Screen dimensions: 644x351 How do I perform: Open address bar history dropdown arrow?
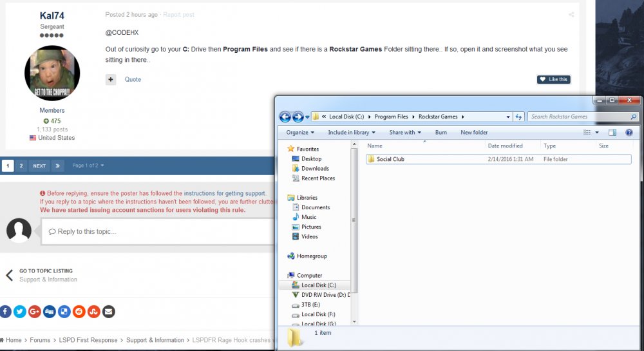tap(508, 117)
